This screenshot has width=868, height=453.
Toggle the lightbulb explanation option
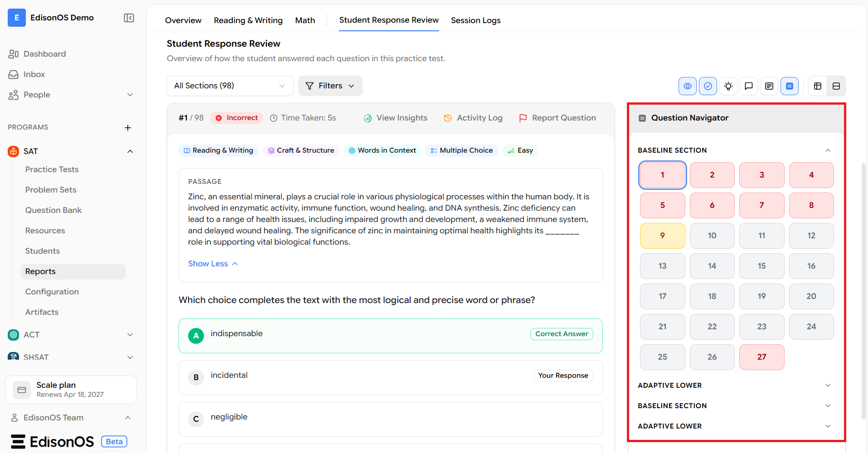coord(728,86)
